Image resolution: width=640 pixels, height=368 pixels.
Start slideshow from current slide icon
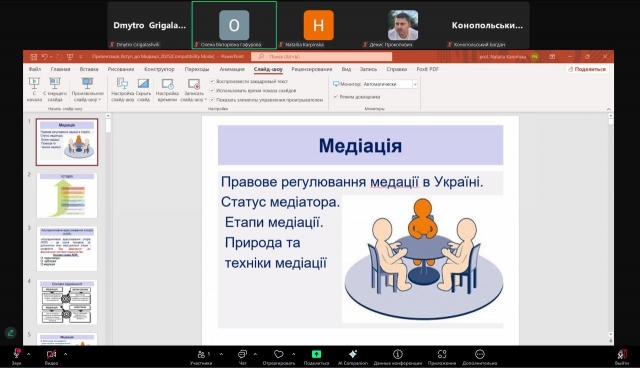(x=55, y=83)
